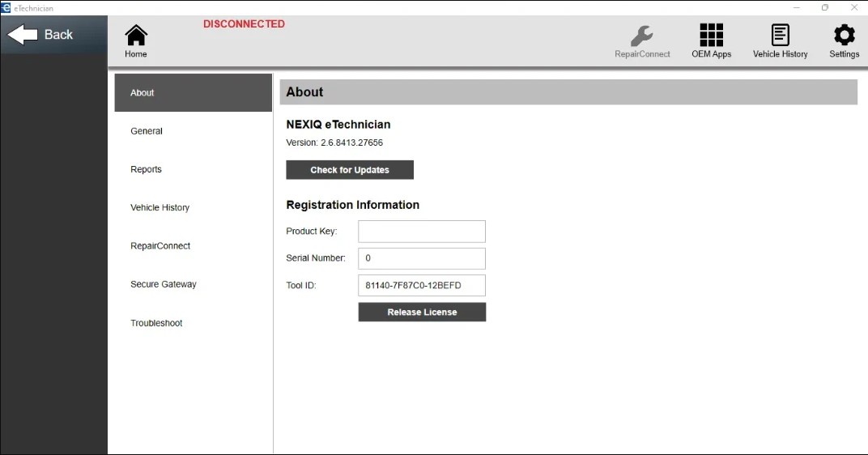Open the Secure Gateway section
Image resolution: width=868 pixels, height=455 pixels.
163,284
